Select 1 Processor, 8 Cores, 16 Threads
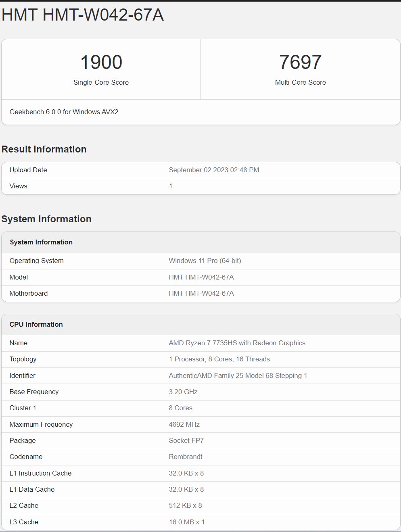Screen dimensions: 401x532 [x=219, y=359]
